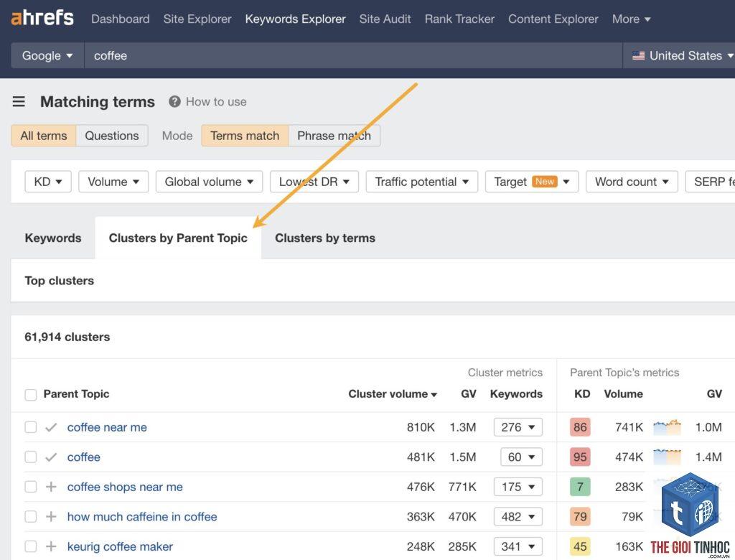Open the How to use link
Screen dimensions: 735x560
[216, 102]
